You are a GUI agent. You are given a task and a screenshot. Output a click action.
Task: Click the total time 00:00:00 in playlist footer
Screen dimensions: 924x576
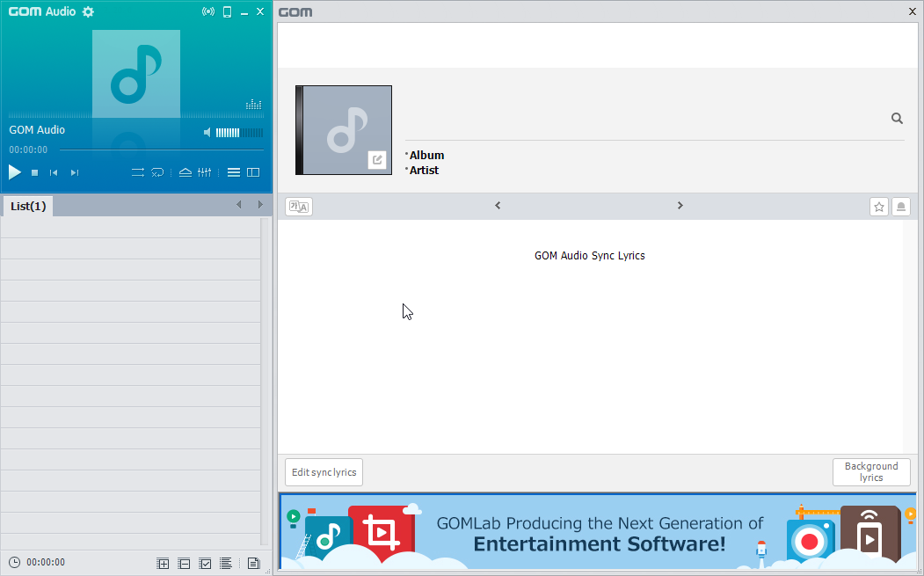[x=46, y=563]
